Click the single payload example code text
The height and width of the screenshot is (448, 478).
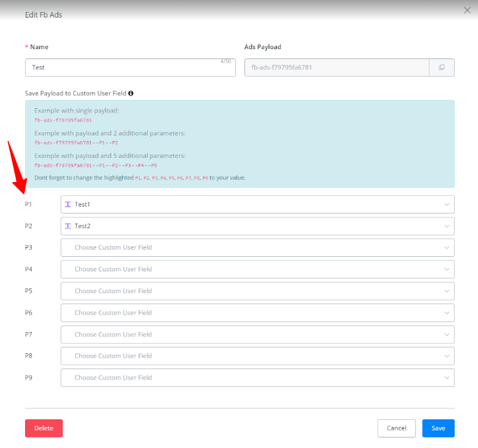coord(63,120)
